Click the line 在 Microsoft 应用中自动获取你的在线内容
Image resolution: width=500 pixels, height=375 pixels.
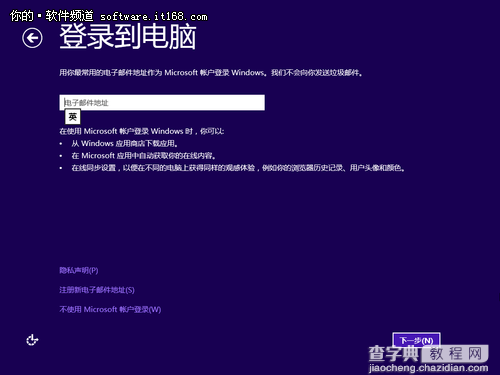[144, 156]
